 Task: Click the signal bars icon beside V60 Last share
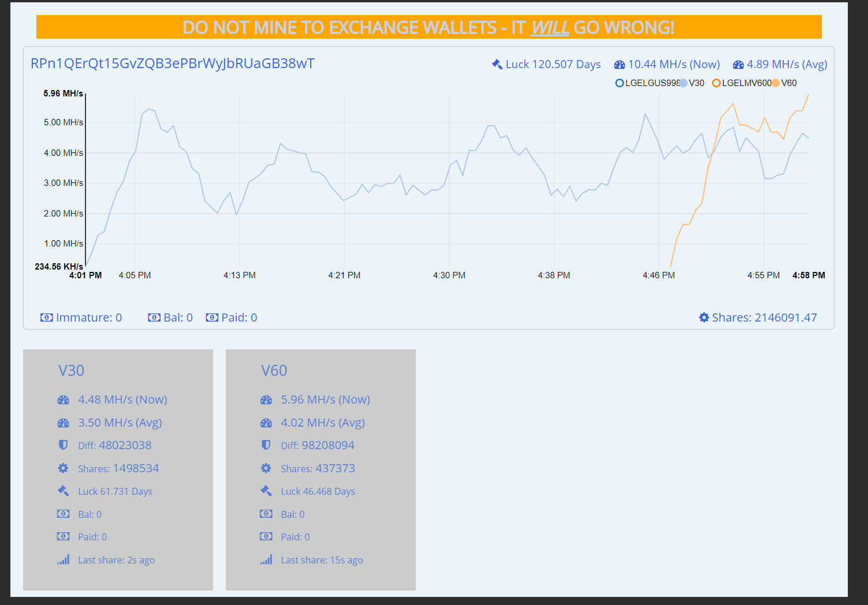click(x=266, y=560)
